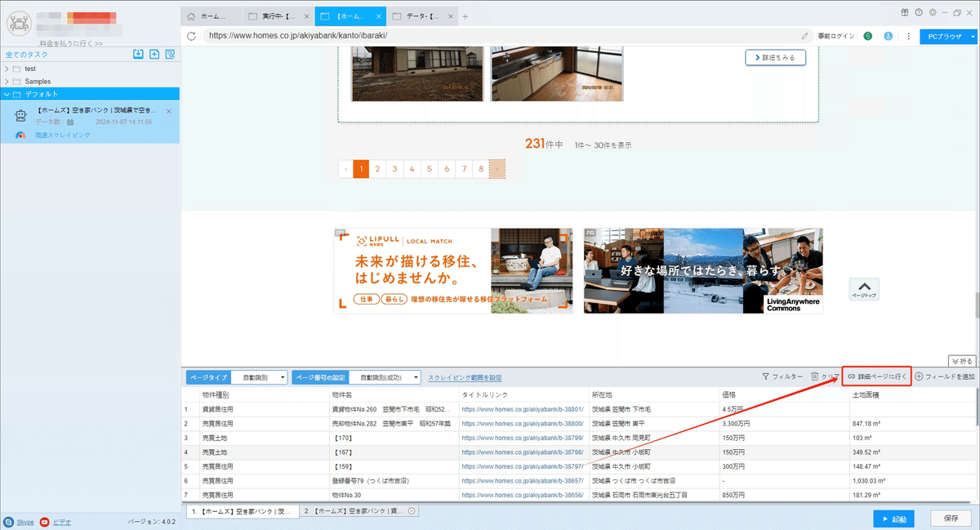Click the search tasks icon in sidebar
The height and width of the screenshot is (530, 980).
[170, 54]
